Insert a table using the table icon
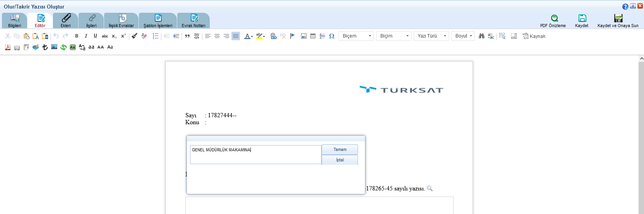The width and height of the screenshot is (644, 214). (x=313, y=36)
